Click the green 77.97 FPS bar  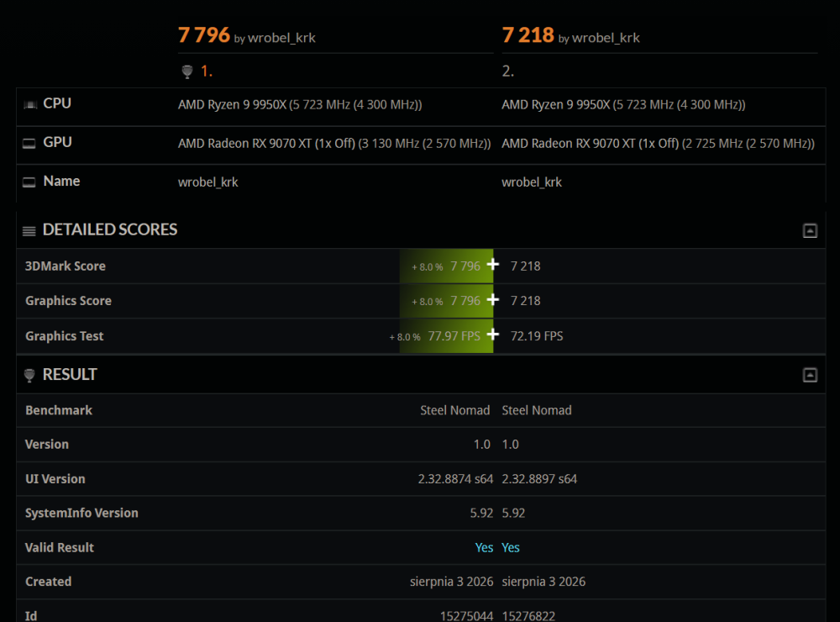(446, 336)
